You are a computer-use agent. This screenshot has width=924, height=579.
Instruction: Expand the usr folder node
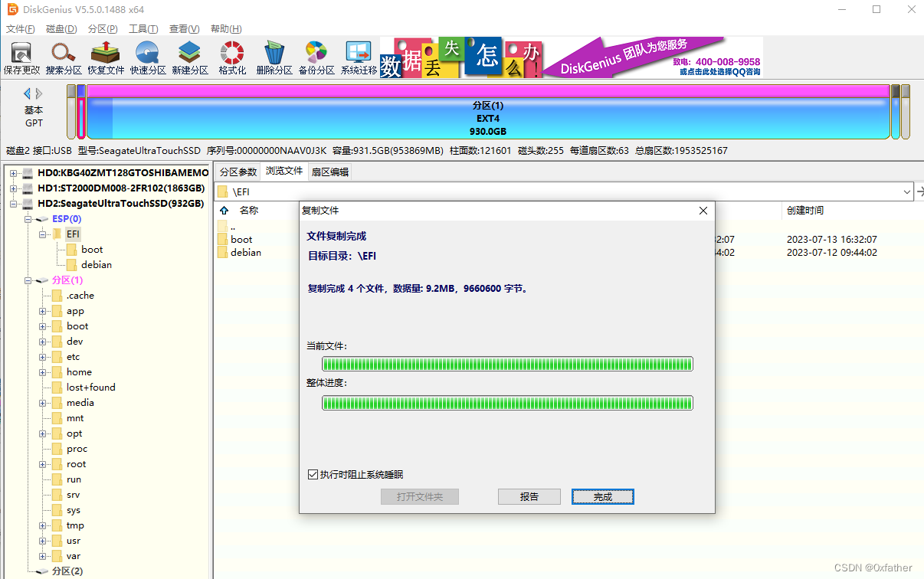coord(44,541)
